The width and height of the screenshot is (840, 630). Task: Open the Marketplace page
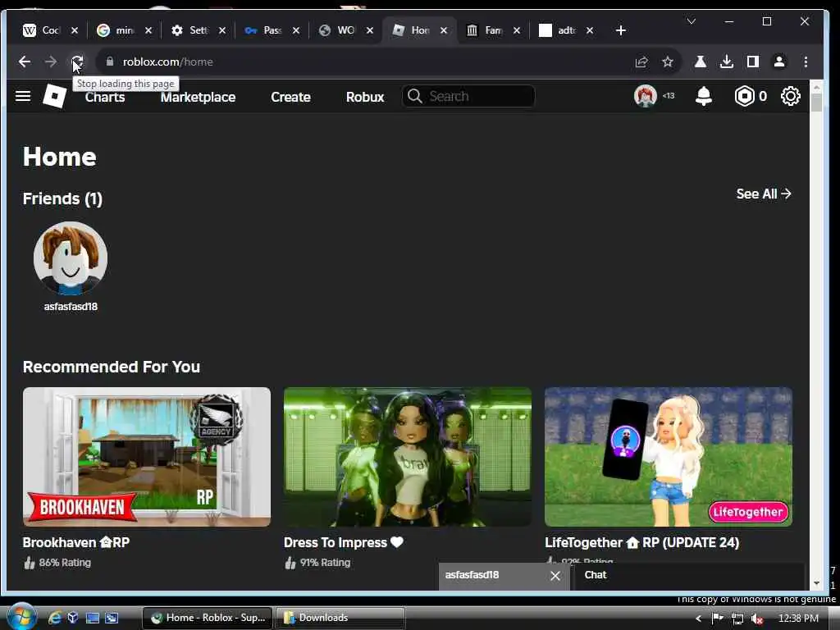198,97
